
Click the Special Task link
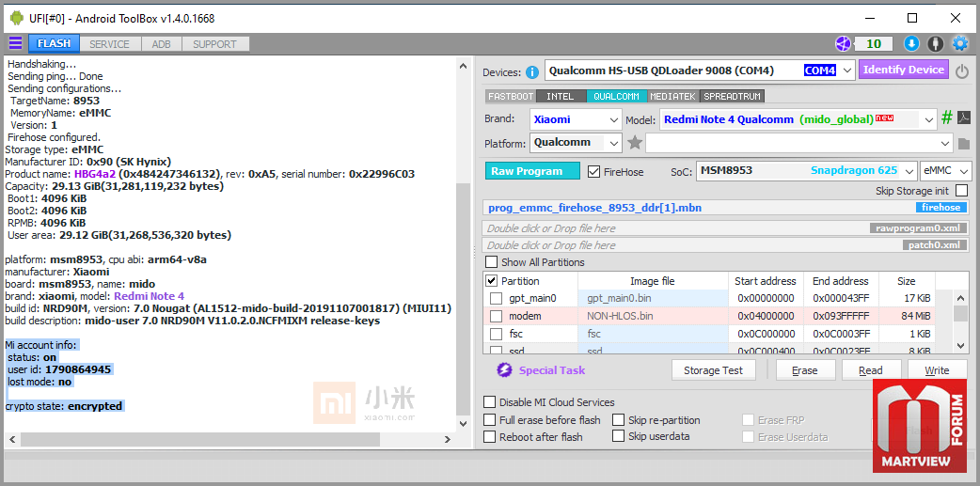(x=552, y=370)
